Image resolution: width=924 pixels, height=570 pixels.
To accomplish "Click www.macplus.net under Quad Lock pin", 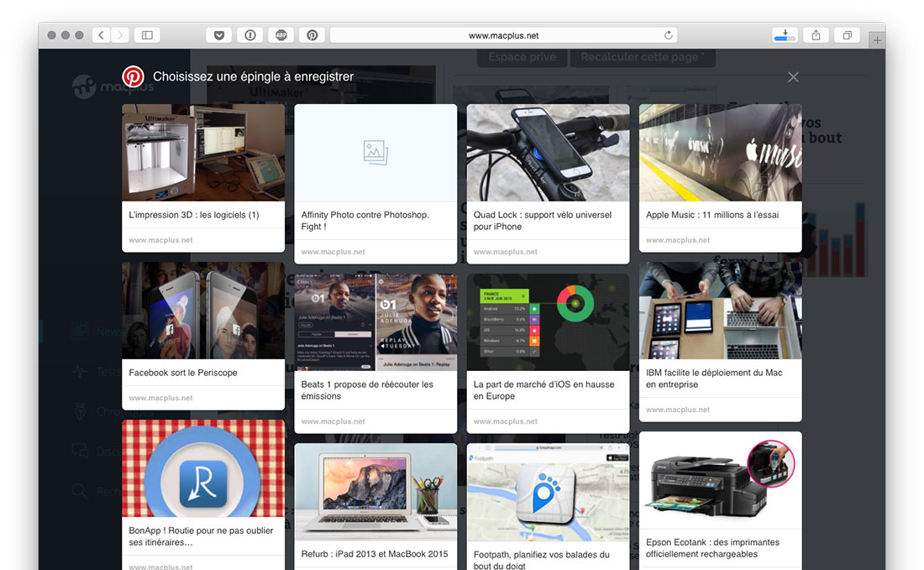I will 505,252.
